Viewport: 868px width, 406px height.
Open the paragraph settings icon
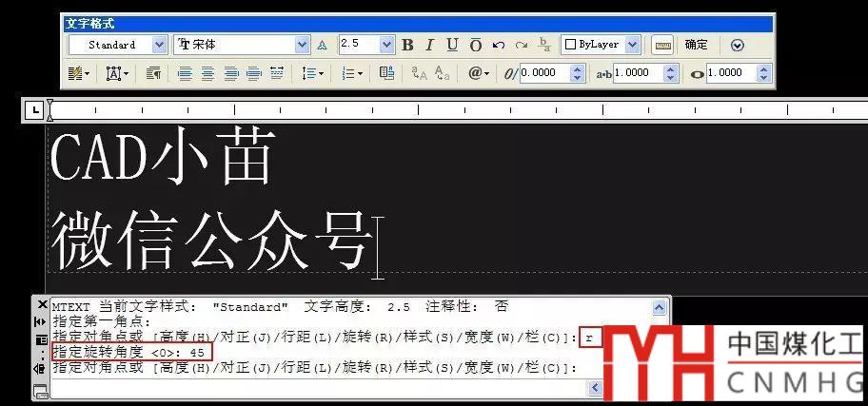[x=153, y=73]
